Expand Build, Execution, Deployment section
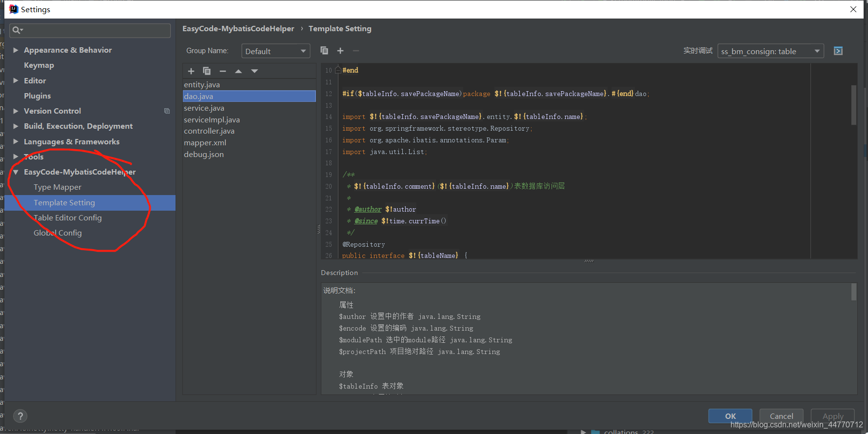Screen dimensions: 868x434 pos(16,126)
